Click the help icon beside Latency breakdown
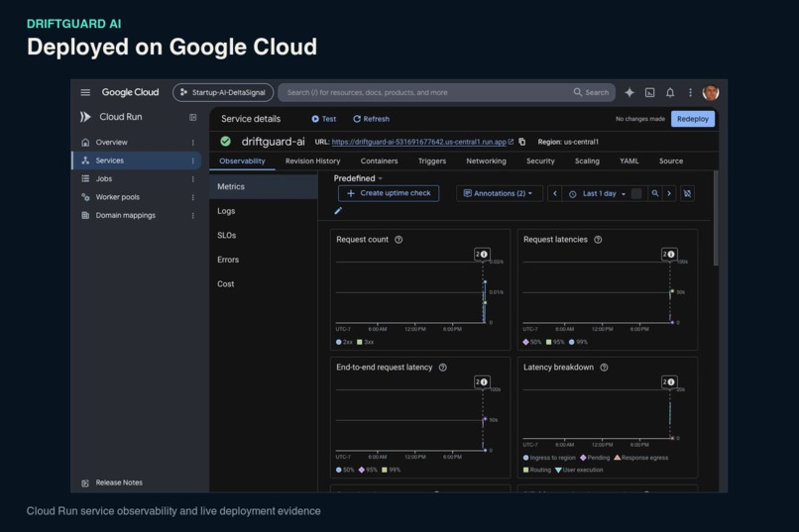 604,368
